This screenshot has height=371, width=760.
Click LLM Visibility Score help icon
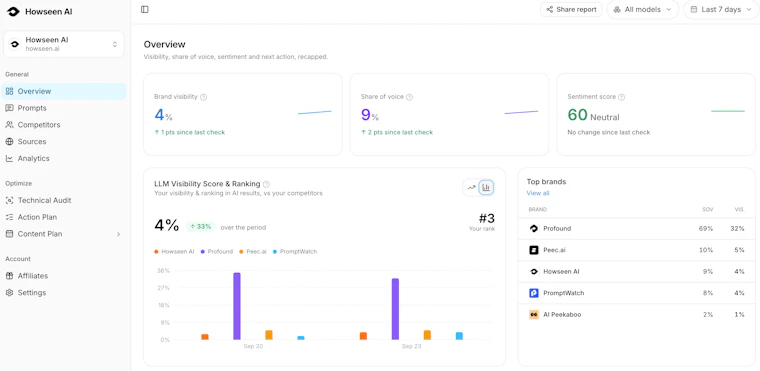(x=266, y=184)
